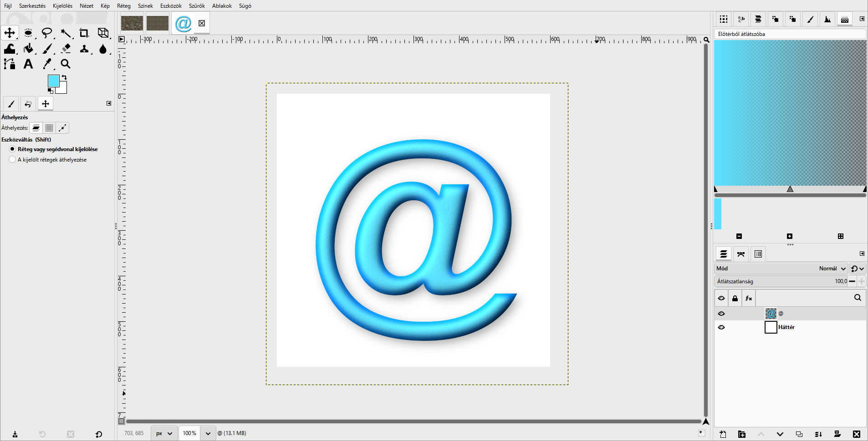The width and height of the screenshot is (868, 441).
Task: Expand the zoom percentage dropdown
Action: [x=208, y=433]
